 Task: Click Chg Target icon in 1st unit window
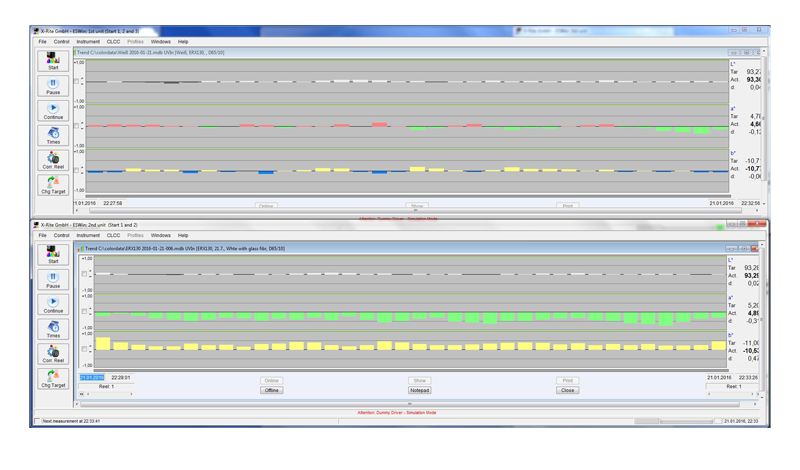pos(53,185)
